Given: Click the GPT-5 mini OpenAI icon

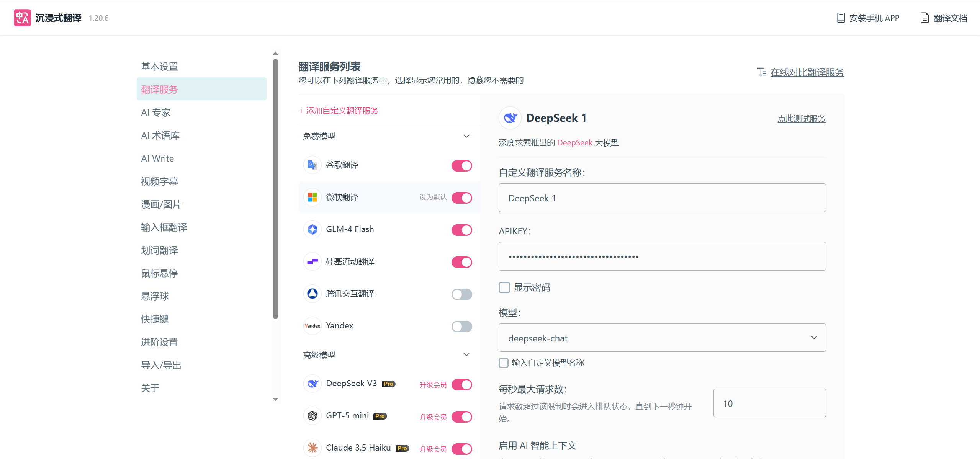Looking at the screenshot, I should pyautogui.click(x=312, y=416).
